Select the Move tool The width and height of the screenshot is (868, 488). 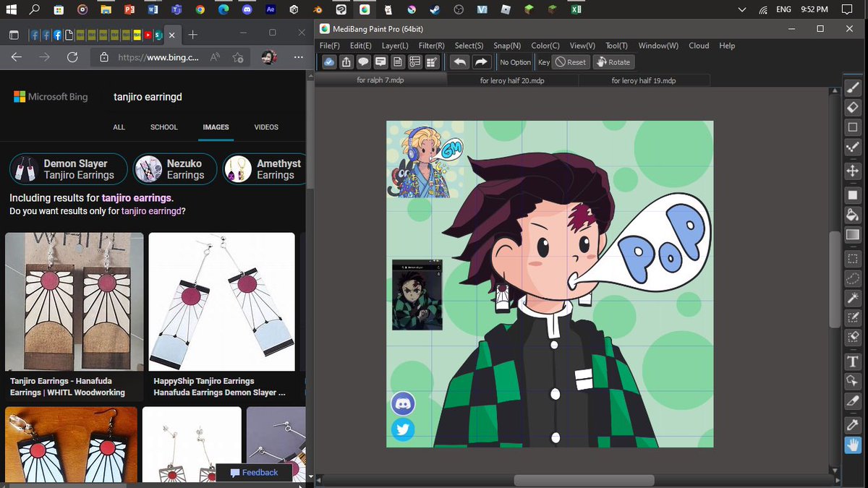853,171
